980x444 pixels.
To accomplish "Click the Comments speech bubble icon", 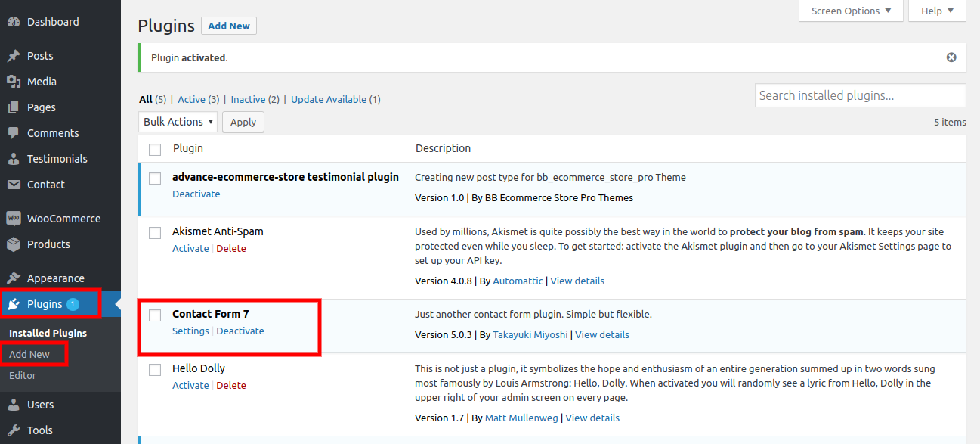I will coord(14,133).
